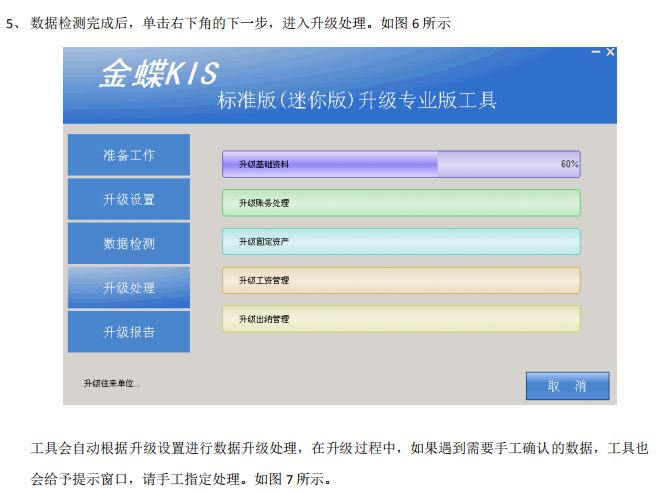The width and height of the screenshot is (660, 494).
Task: Select the 升级固定资产 cyan bar
Action: click(400, 242)
